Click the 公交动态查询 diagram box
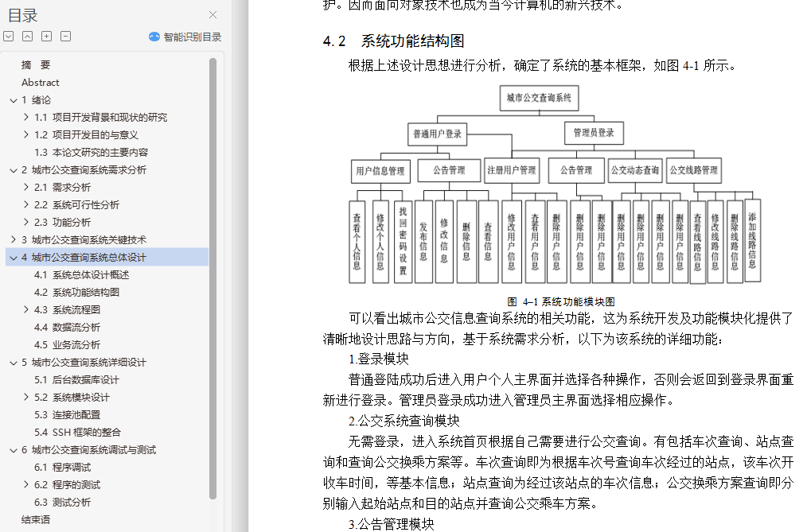This screenshot has width=807, height=532. [634, 169]
